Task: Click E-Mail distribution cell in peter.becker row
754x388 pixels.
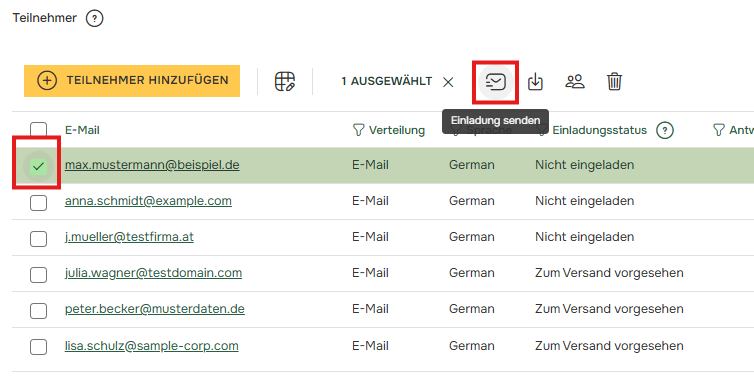Action: coord(370,309)
